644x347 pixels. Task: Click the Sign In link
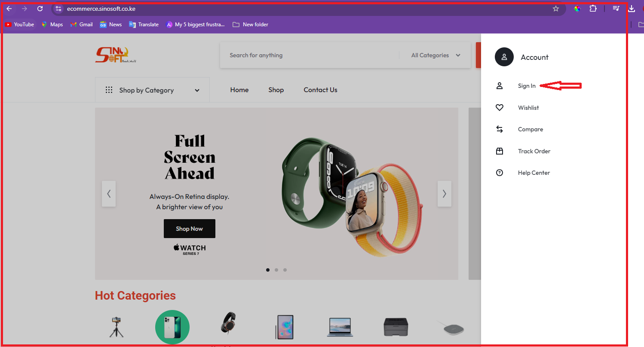pos(527,86)
